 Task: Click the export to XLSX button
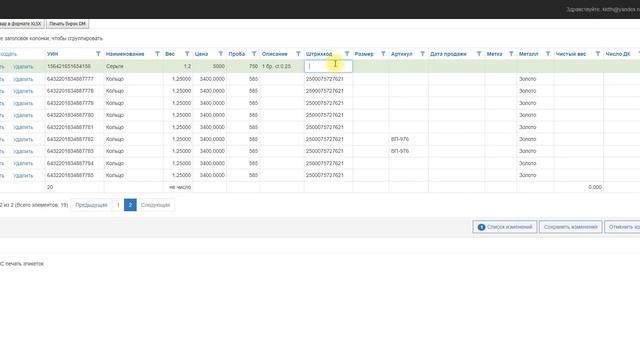21,24
